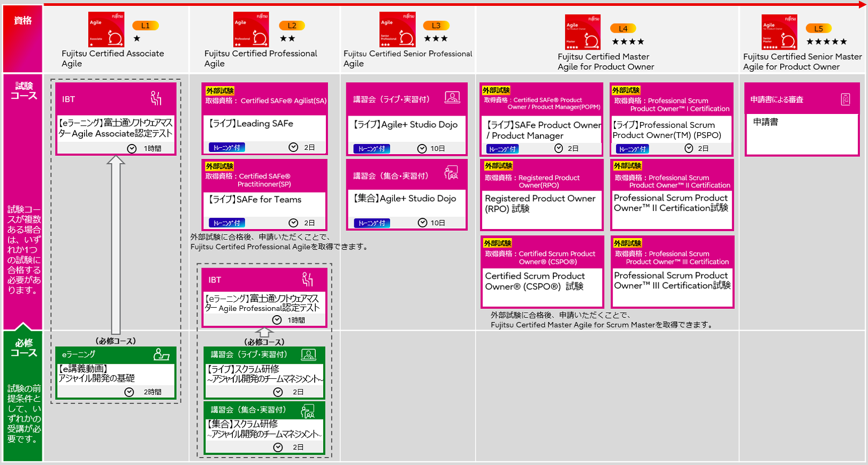868x465 pixels.
Task: Click the live lecture icon on 【ライブ】スクラム研修 card
Action: click(x=308, y=354)
